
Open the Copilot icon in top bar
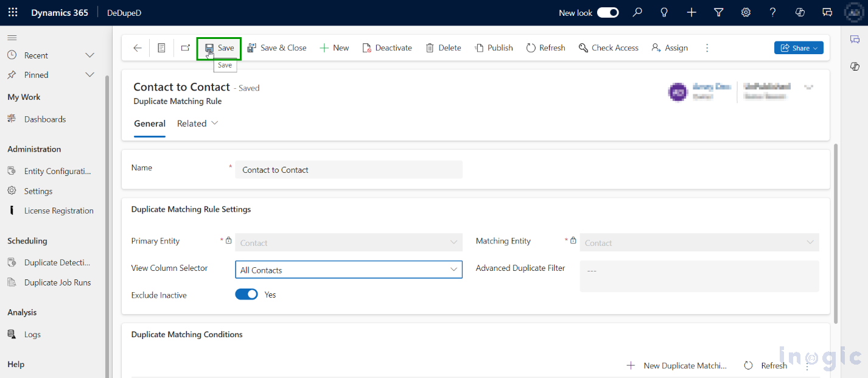pyautogui.click(x=800, y=12)
